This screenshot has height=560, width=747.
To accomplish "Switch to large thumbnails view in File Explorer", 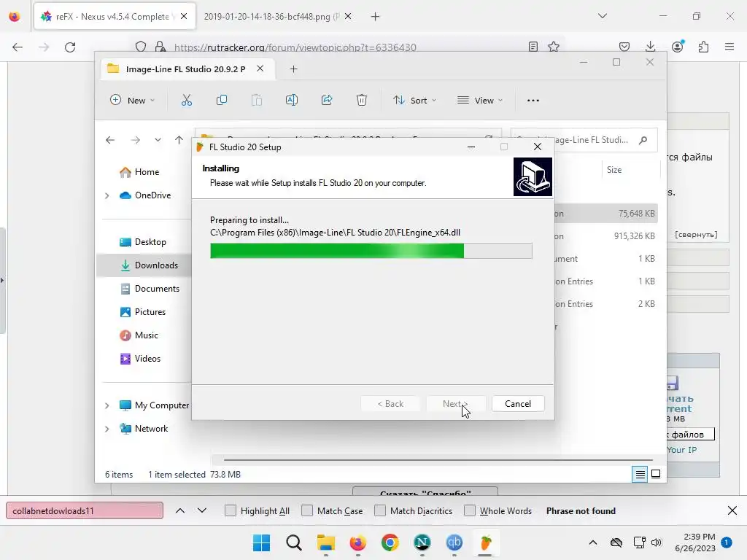I will tap(656, 474).
